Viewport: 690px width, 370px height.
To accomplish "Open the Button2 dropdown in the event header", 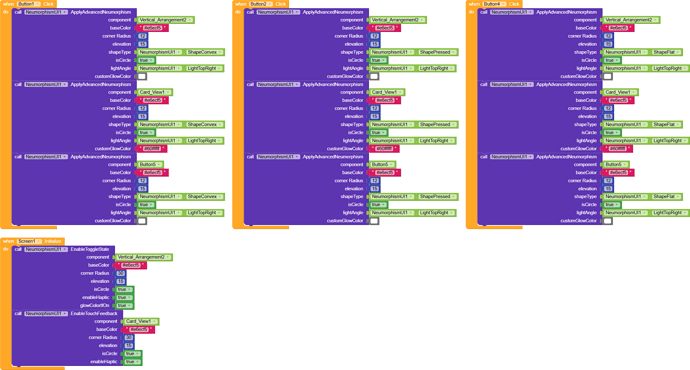I will tap(261, 4).
